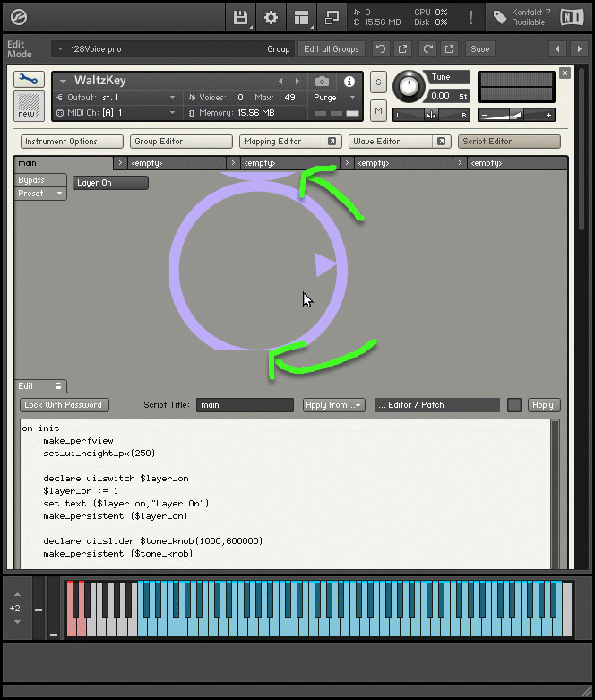Open the 128Voice pno group dropdown
The image size is (595, 700).
pos(172,49)
